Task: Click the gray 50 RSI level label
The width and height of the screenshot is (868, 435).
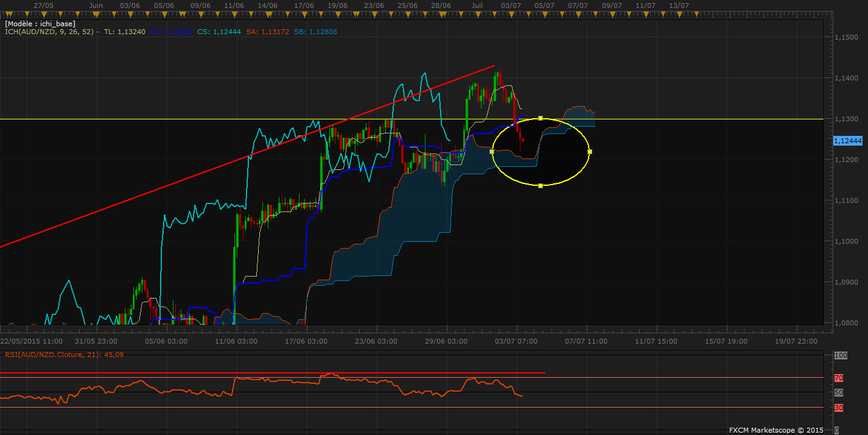Action: click(839, 392)
